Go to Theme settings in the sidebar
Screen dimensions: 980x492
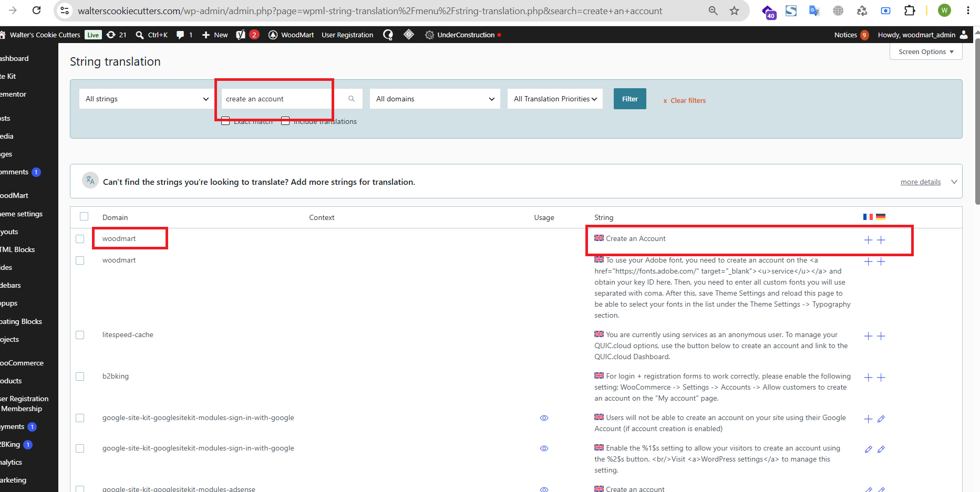pyautogui.click(x=22, y=214)
